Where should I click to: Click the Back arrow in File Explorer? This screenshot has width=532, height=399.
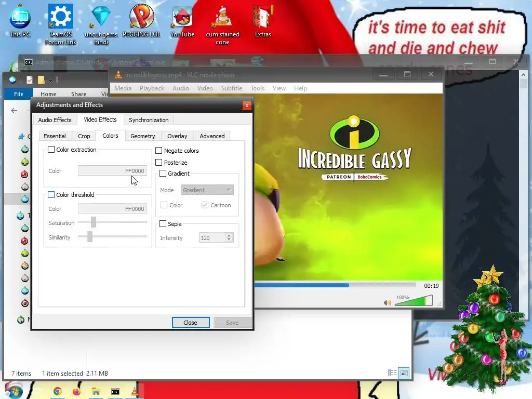[x=14, y=111]
